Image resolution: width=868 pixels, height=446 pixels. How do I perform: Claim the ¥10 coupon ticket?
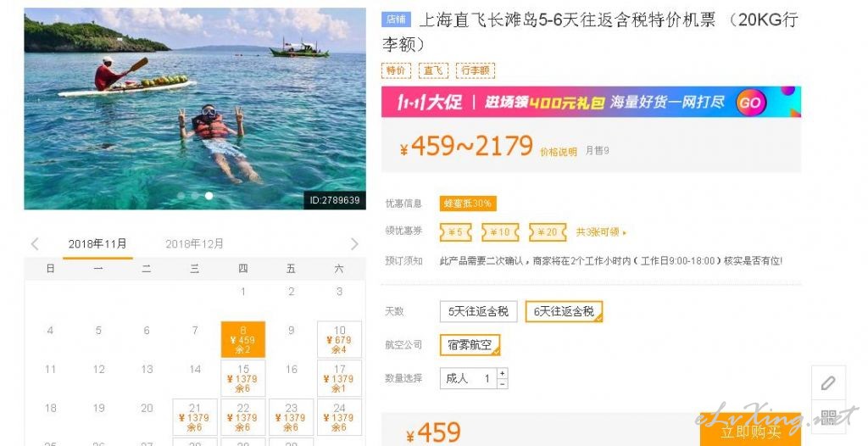point(500,232)
